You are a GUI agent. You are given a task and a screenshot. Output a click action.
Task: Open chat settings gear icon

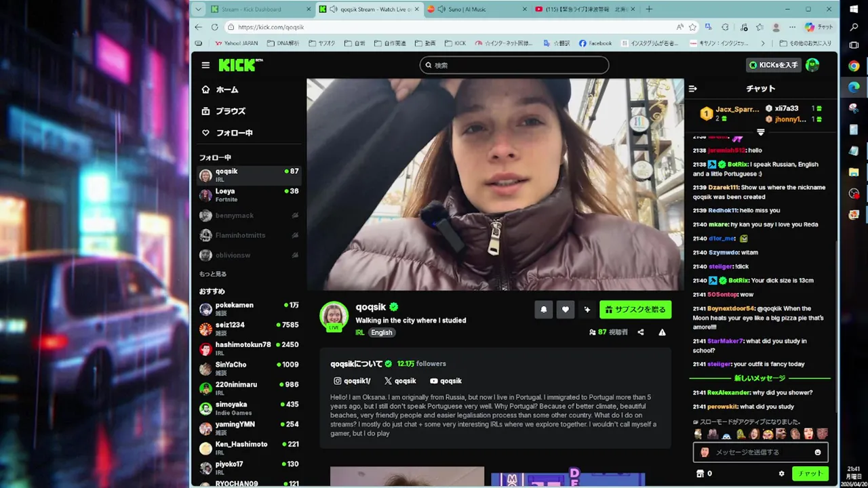tap(781, 474)
